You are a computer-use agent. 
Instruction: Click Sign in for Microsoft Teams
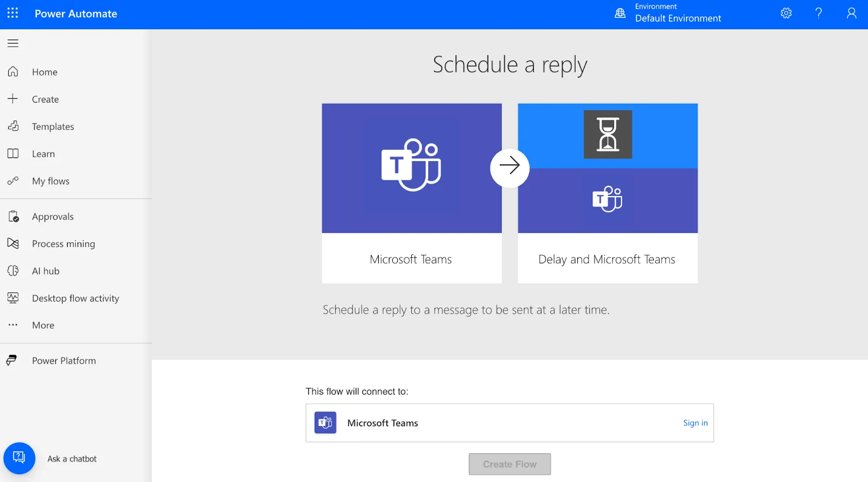[695, 423]
